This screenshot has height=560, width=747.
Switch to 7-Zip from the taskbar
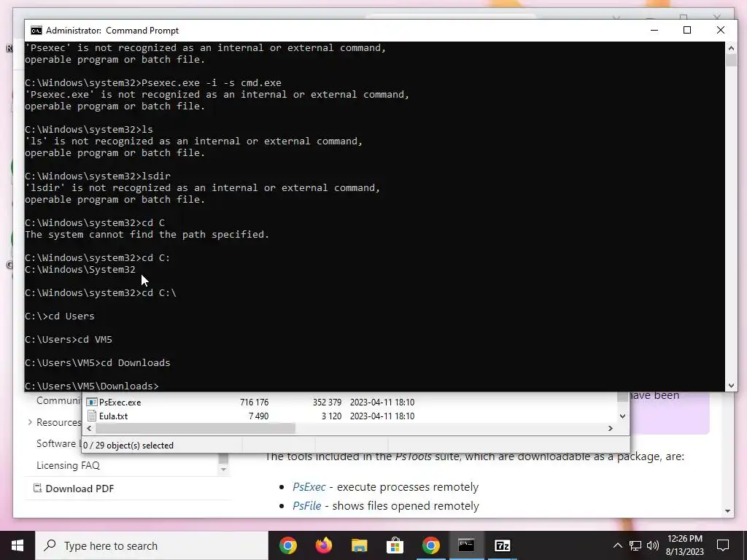(x=502, y=545)
